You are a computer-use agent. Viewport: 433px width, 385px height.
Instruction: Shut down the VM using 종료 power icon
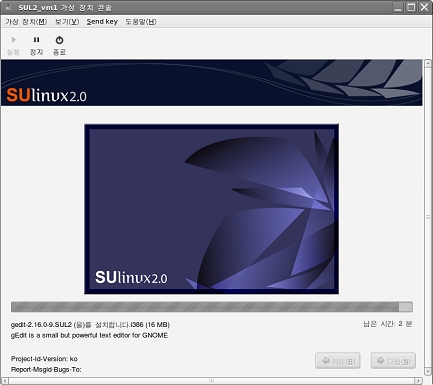click(x=59, y=45)
